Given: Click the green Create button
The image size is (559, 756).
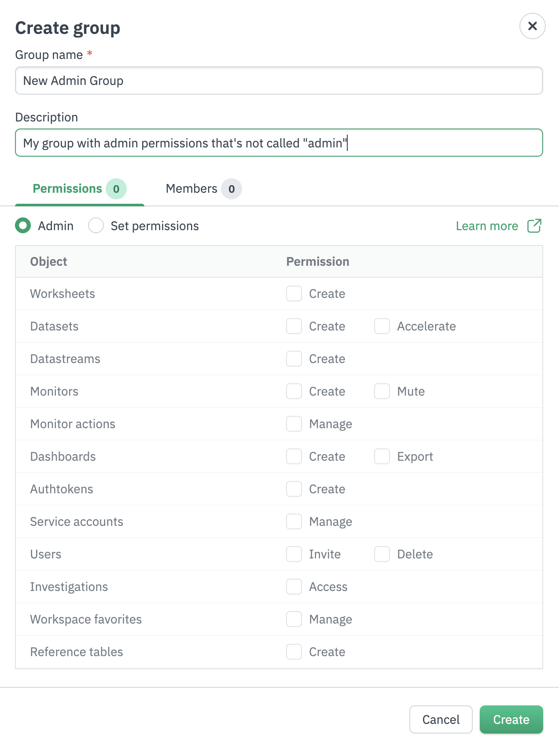Looking at the screenshot, I should click(x=511, y=719).
